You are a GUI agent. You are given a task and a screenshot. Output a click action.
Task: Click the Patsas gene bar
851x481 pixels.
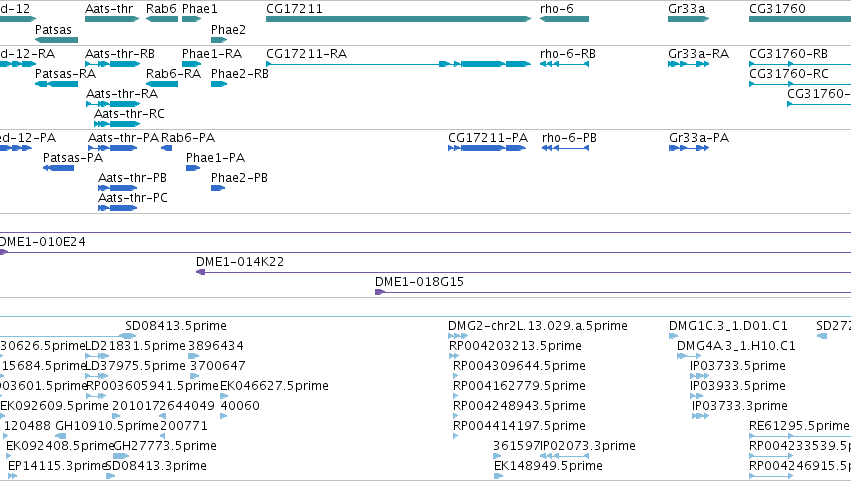pos(56,40)
